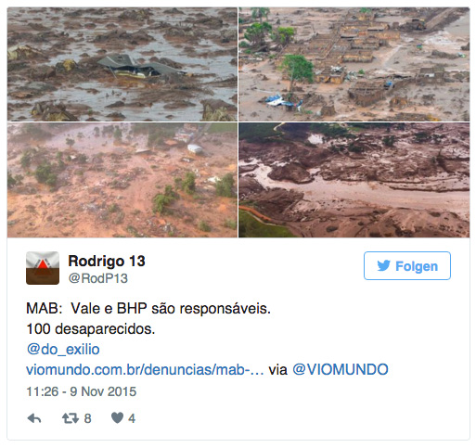The image size is (476, 448).
Task: Retweet this tweet via the retweet icon
Action: tap(71, 418)
